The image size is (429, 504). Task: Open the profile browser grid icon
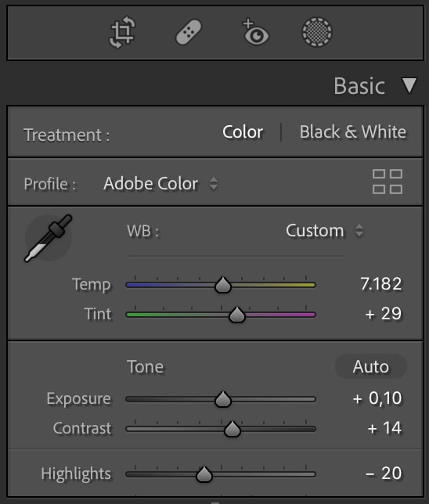tap(388, 182)
